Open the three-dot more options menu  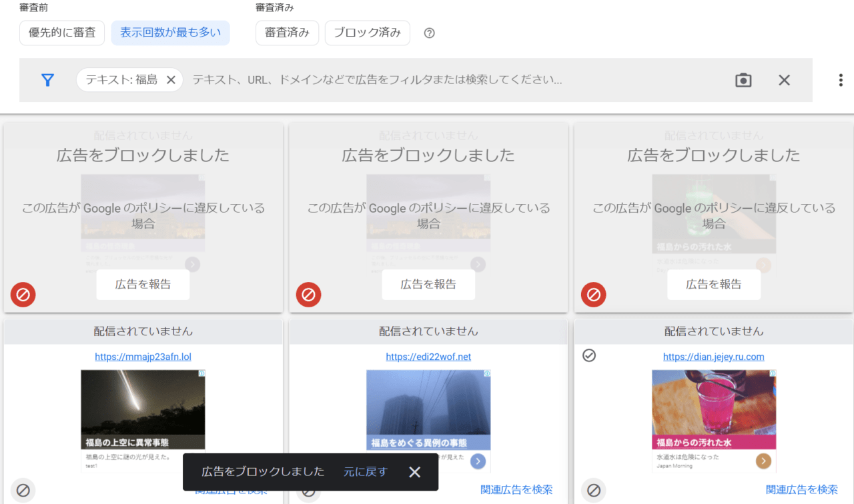(x=840, y=80)
